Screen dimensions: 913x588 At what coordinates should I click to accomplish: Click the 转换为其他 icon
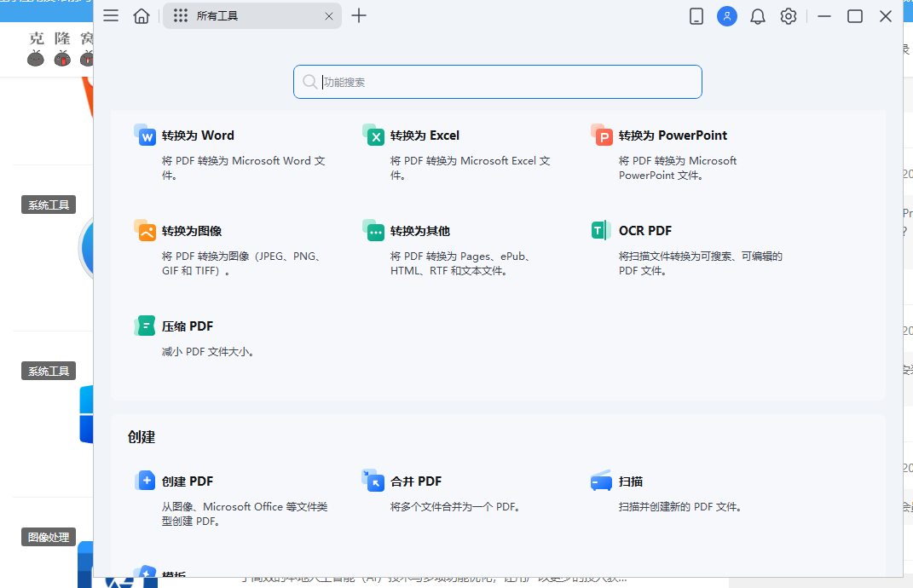(373, 231)
